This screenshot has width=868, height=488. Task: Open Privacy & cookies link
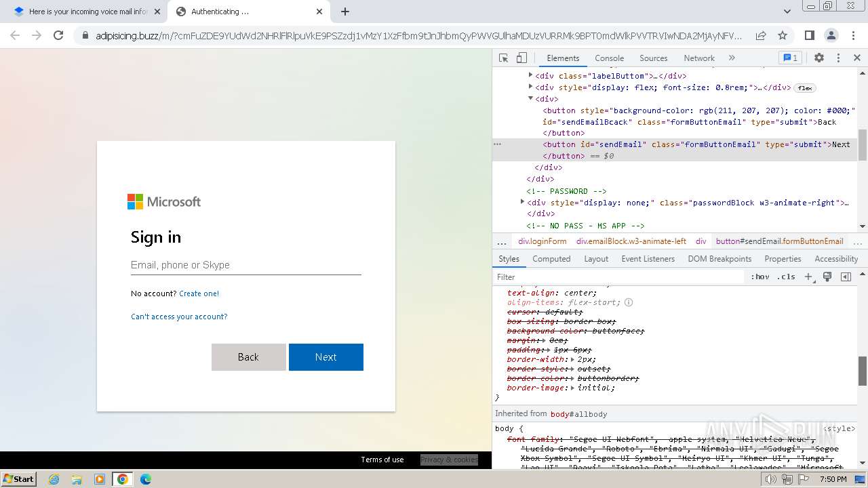tap(449, 460)
